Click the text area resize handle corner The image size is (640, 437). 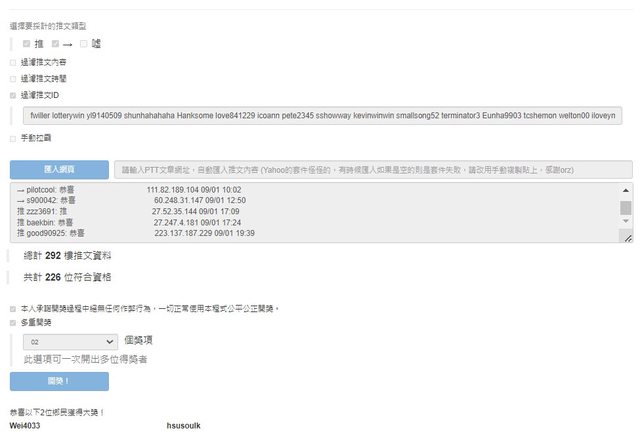coord(626,238)
